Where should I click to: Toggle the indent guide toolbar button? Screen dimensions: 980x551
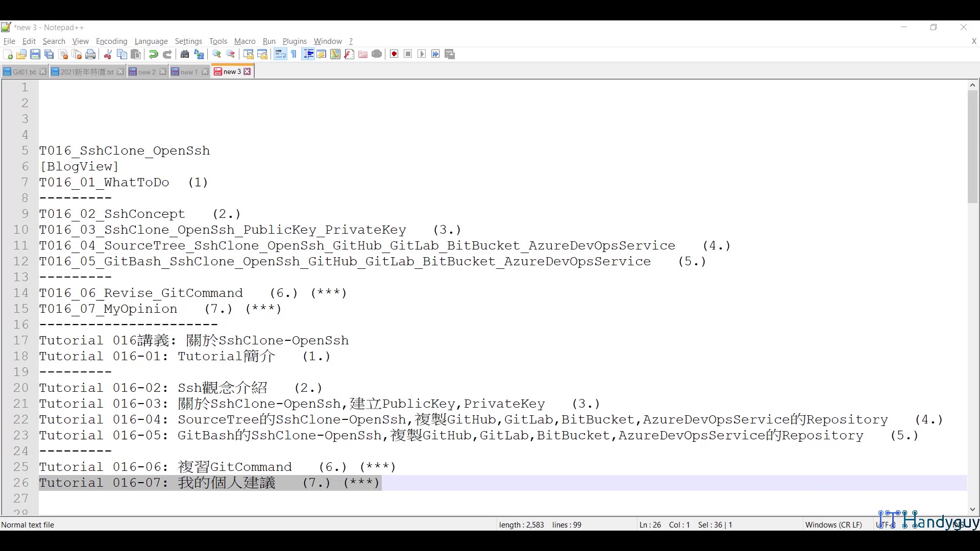click(x=308, y=54)
